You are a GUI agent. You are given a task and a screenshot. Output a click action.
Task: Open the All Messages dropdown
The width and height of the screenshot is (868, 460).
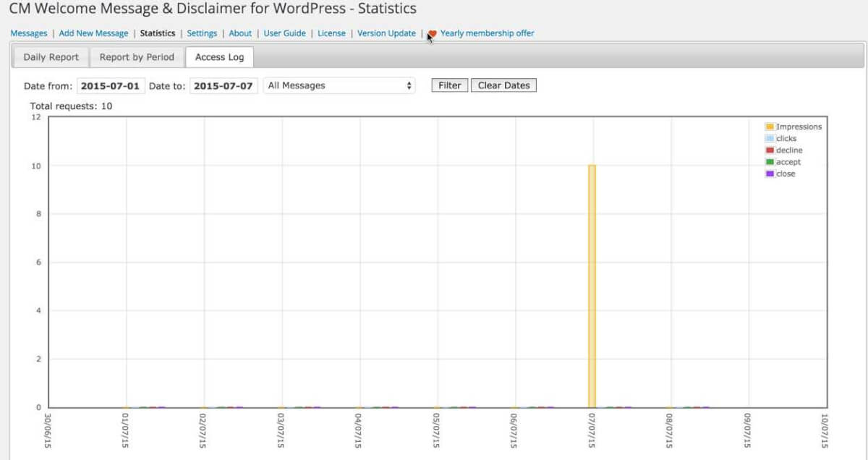[x=339, y=85]
